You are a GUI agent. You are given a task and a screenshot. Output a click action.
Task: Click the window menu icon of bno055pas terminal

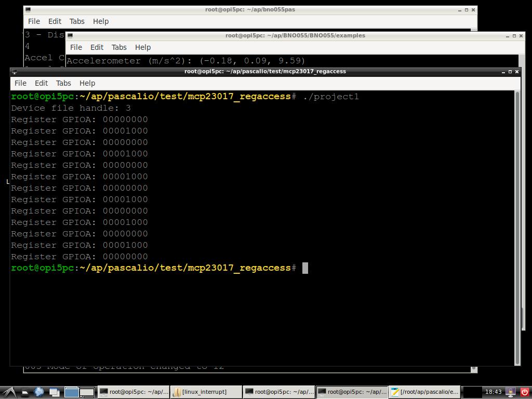click(x=28, y=10)
